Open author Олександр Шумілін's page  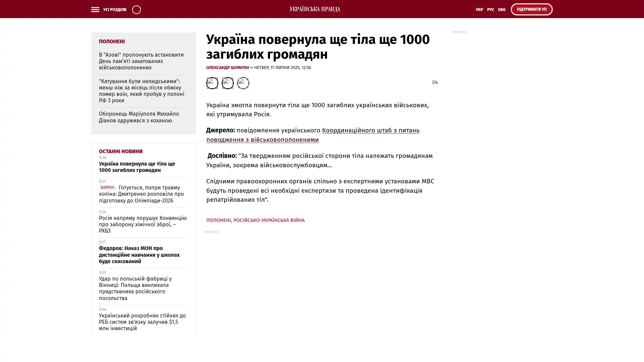(227, 67)
